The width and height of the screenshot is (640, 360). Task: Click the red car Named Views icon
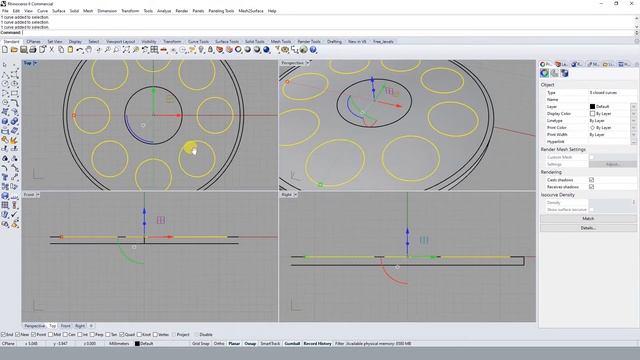[x=164, y=50]
